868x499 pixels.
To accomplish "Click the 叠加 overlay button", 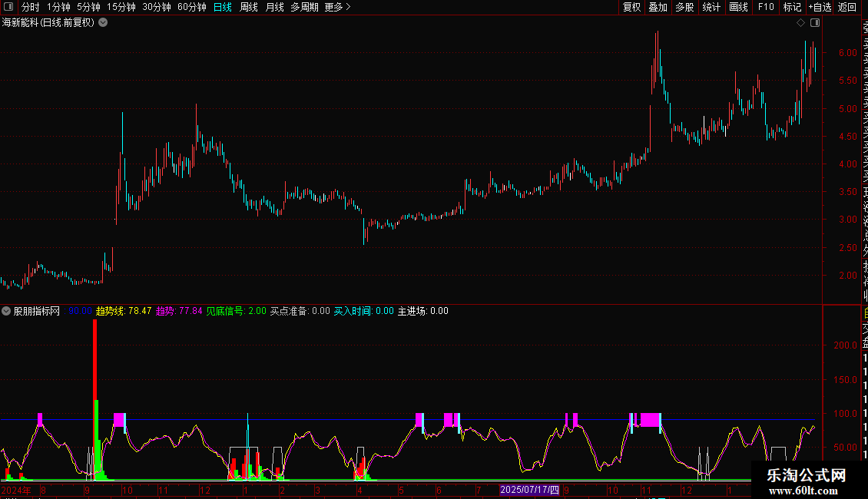I will click(x=658, y=7).
